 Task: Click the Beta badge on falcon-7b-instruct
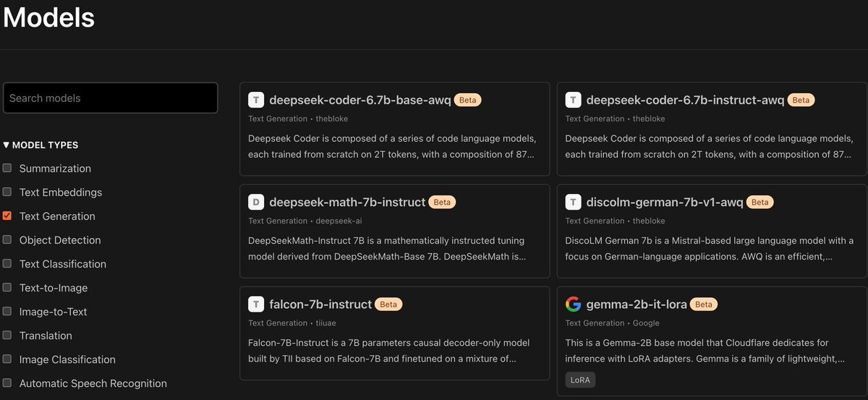tap(388, 305)
